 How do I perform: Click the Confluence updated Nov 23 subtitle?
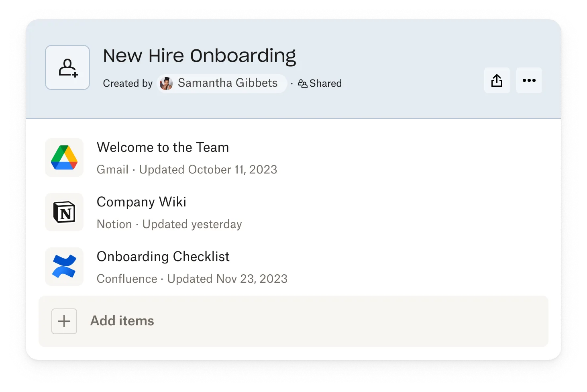click(192, 279)
